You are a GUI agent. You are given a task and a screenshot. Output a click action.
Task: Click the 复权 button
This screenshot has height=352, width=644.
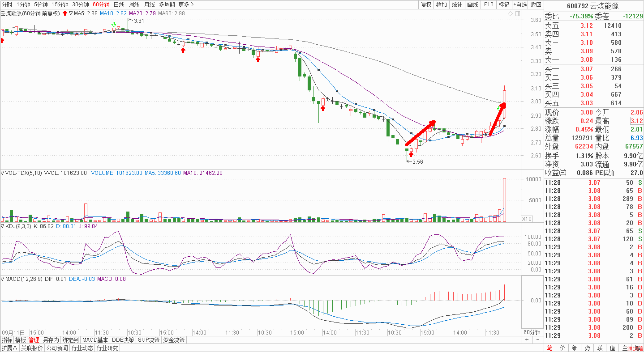click(x=426, y=4)
